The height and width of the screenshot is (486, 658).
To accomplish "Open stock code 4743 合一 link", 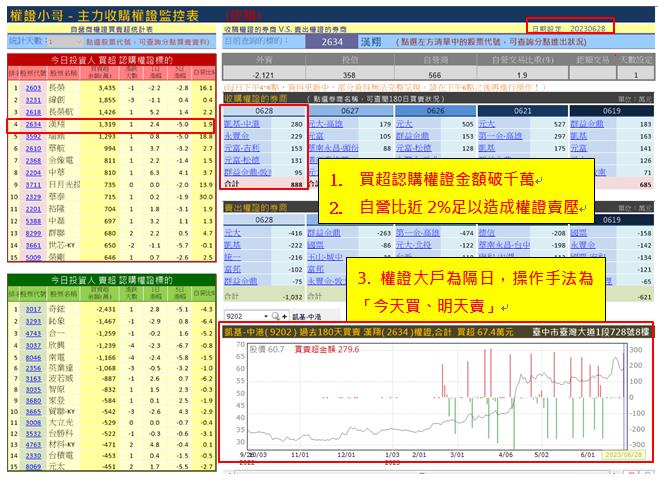I will click(x=33, y=333).
